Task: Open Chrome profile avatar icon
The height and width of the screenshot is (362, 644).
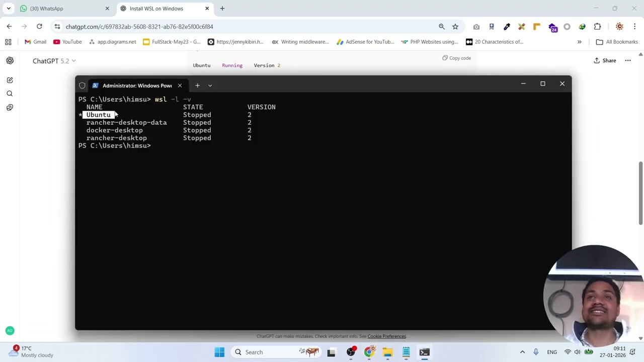Action: (x=619, y=27)
